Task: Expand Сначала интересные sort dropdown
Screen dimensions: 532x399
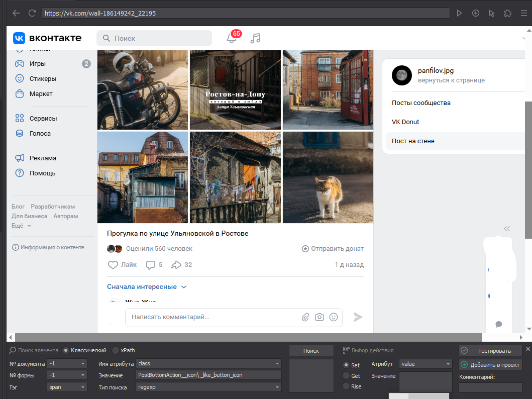Action: 146,287
